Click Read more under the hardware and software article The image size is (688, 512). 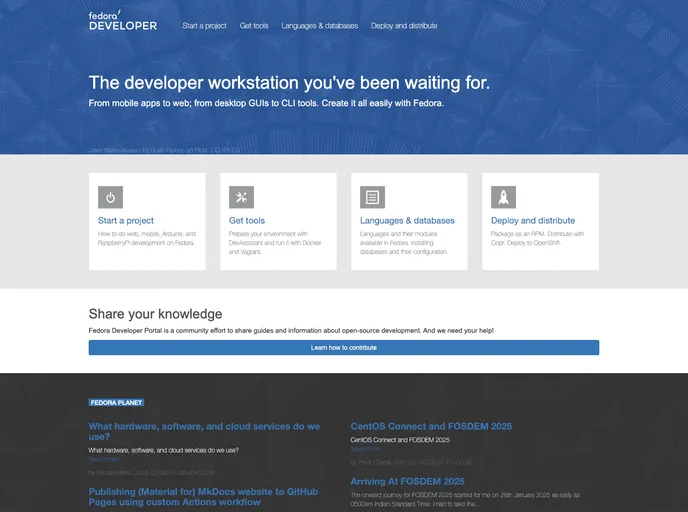point(103,459)
